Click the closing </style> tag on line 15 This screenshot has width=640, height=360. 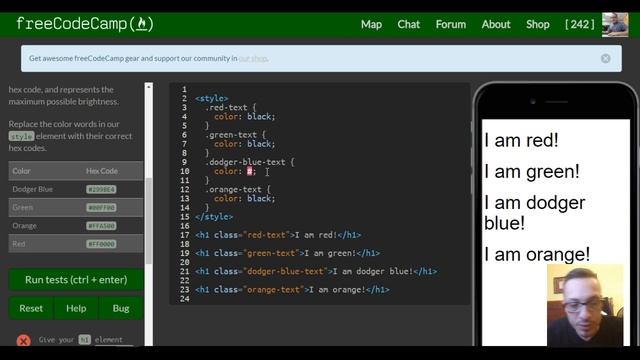click(214, 217)
